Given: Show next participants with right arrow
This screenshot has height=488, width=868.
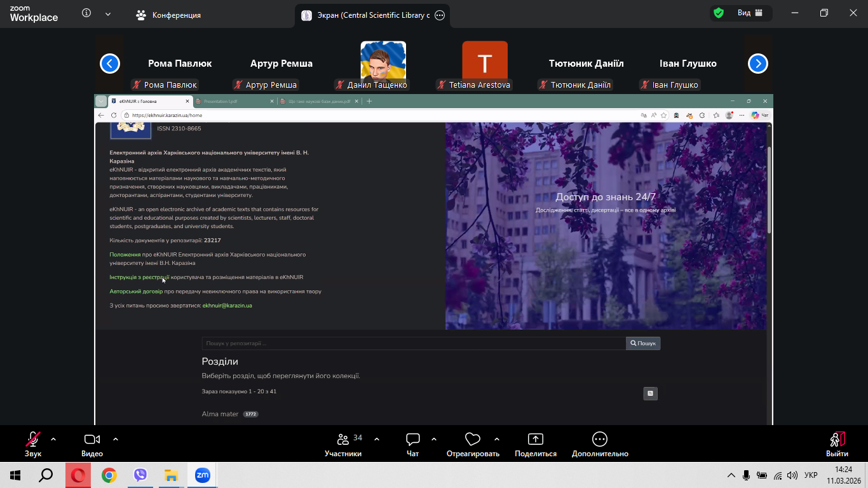Looking at the screenshot, I should 757,64.
